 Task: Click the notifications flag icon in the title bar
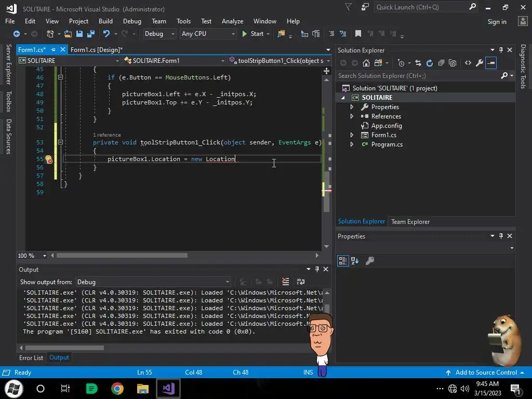pos(348,7)
